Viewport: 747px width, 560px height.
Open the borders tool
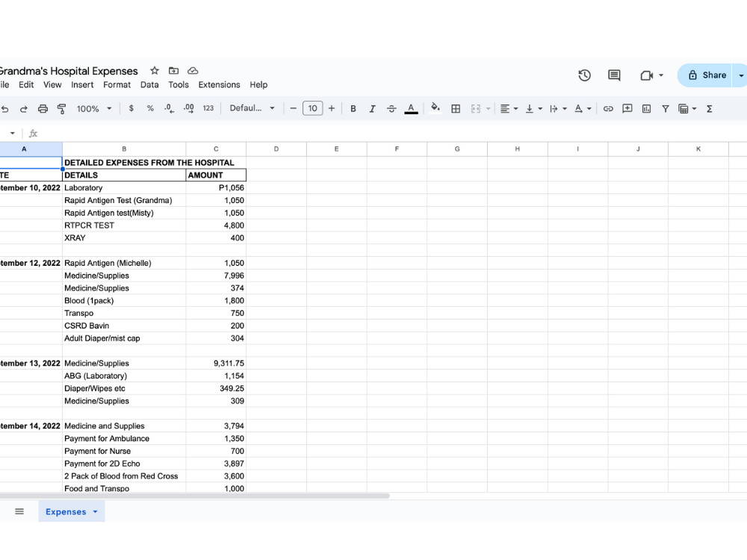point(456,108)
